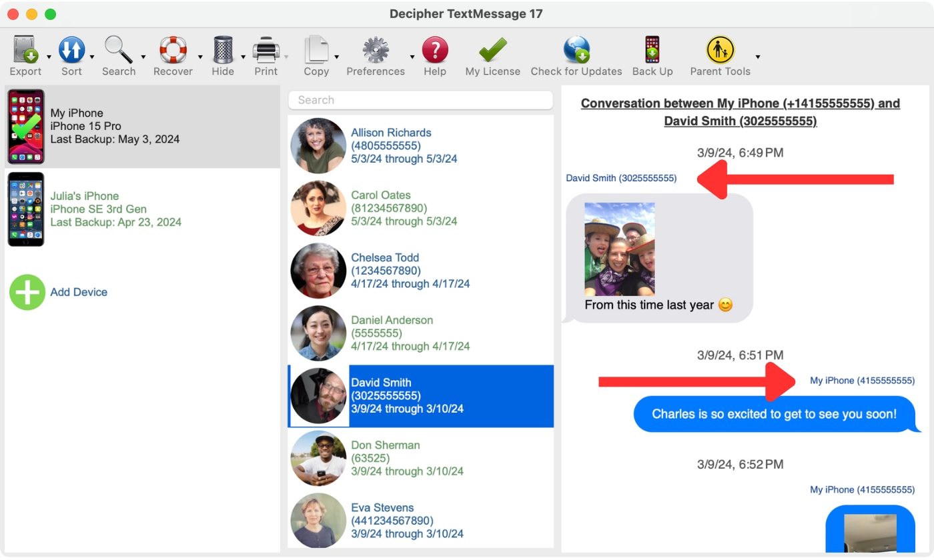
Task: Expand the Recover dropdown arrow
Action: click(x=200, y=57)
